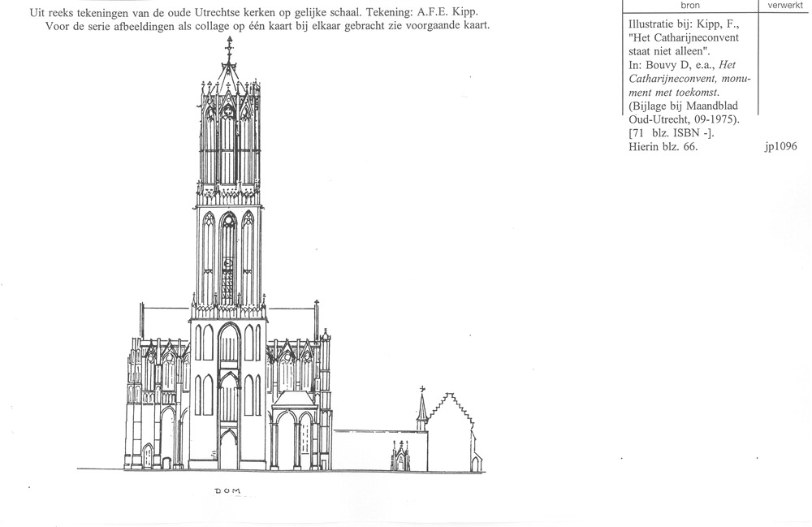Select the 'verwerkt' column header
Viewport: 812px width, 527px height.
pyautogui.click(x=784, y=5)
